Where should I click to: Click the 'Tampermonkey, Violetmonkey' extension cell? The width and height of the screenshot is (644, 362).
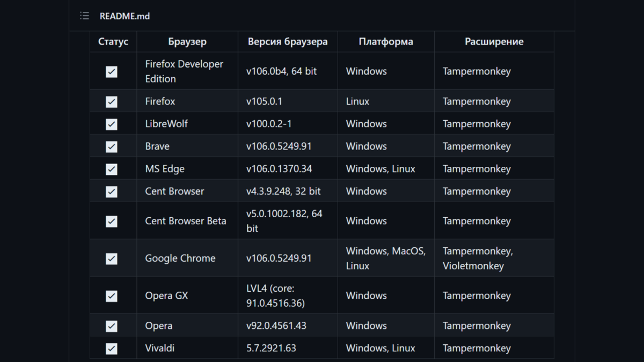494,258
